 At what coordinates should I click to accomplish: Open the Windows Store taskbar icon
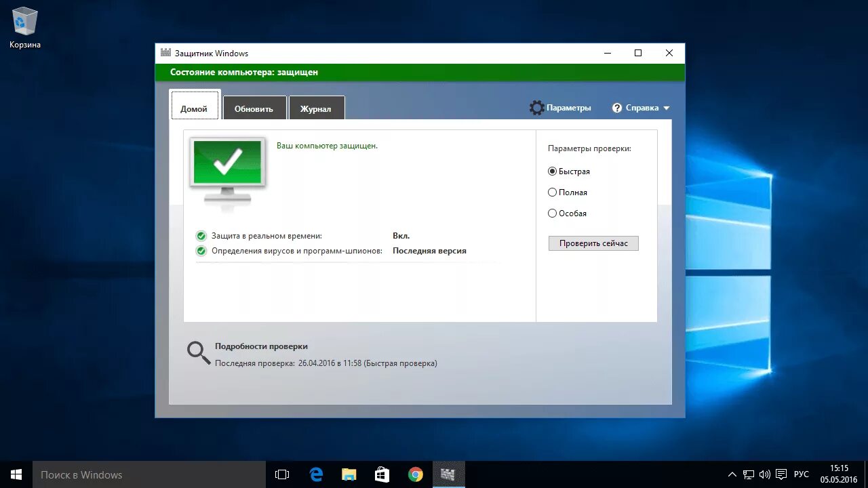click(x=382, y=474)
